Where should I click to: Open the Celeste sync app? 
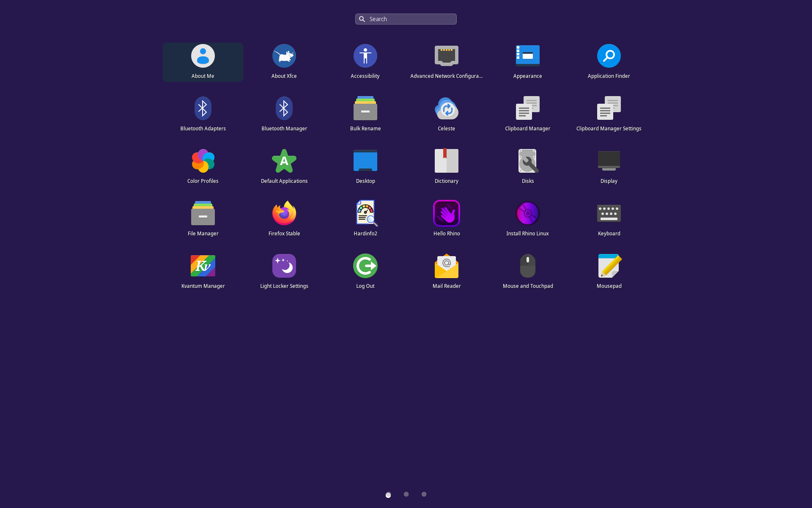point(447,108)
